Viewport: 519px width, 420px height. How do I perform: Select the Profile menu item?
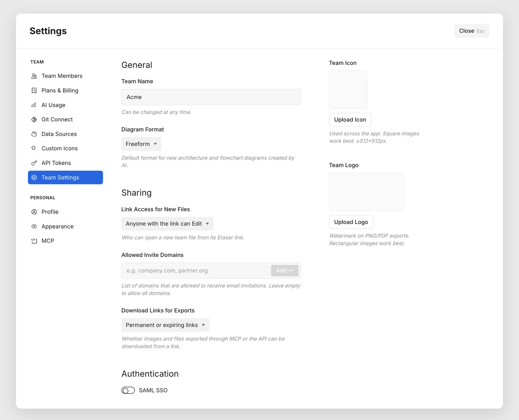(x=66, y=212)
